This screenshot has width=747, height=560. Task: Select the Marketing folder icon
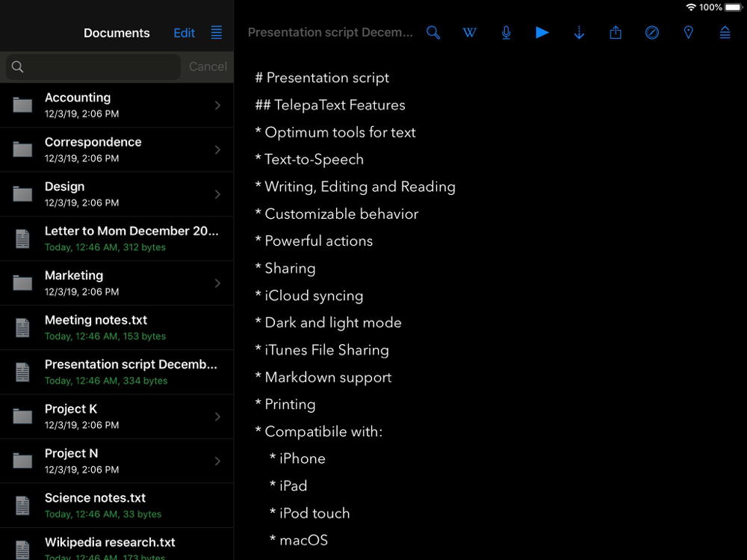click(22, 283)
